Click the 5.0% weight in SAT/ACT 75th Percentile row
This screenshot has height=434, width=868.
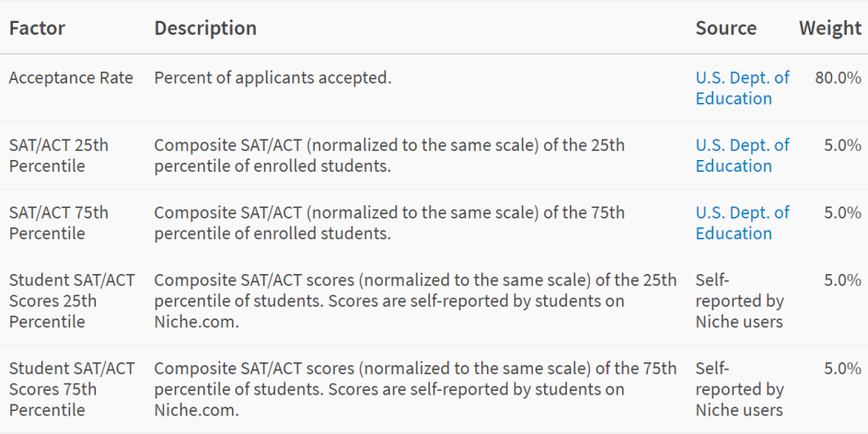click(x=842, y=212)
